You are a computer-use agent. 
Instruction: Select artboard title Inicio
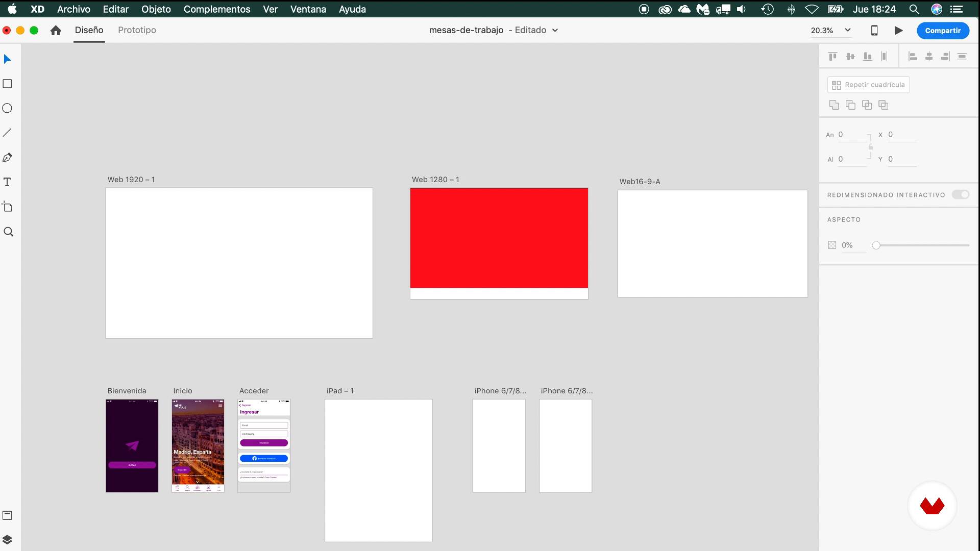[x=183, y=391]
